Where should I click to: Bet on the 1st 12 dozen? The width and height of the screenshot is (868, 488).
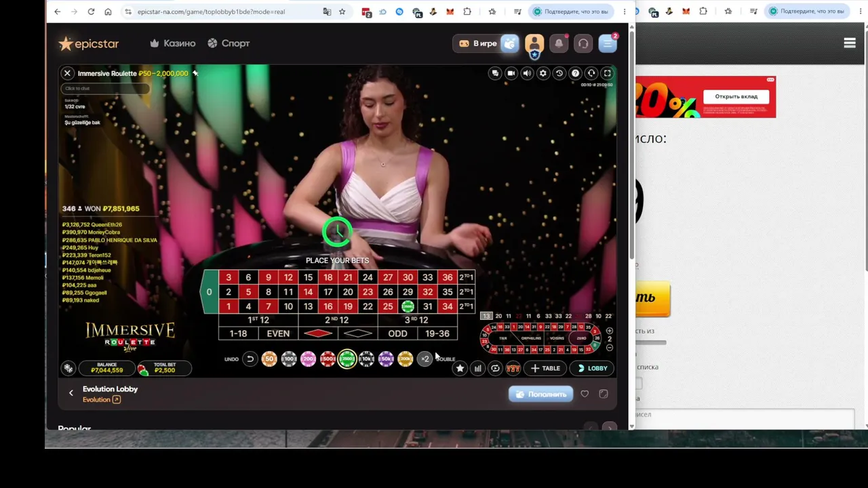[x=258, y=320]
